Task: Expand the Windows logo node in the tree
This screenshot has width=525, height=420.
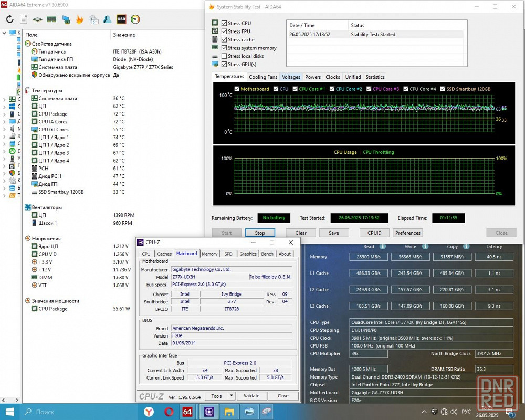Action: tap(4, 107)
